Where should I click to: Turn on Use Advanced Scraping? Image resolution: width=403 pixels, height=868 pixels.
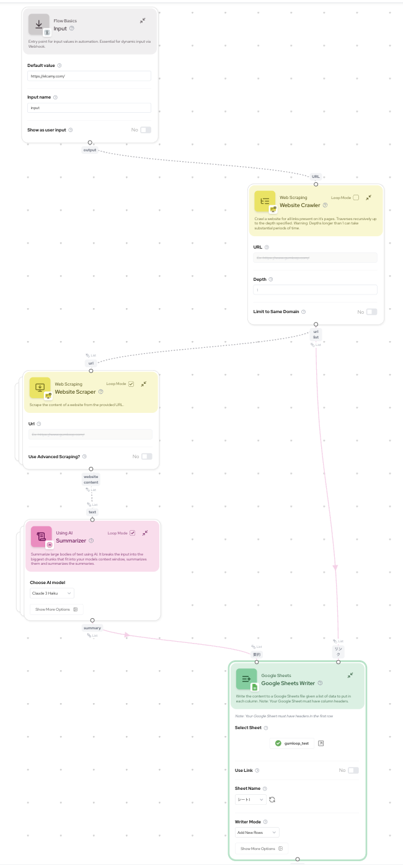[x=146, y=456]
